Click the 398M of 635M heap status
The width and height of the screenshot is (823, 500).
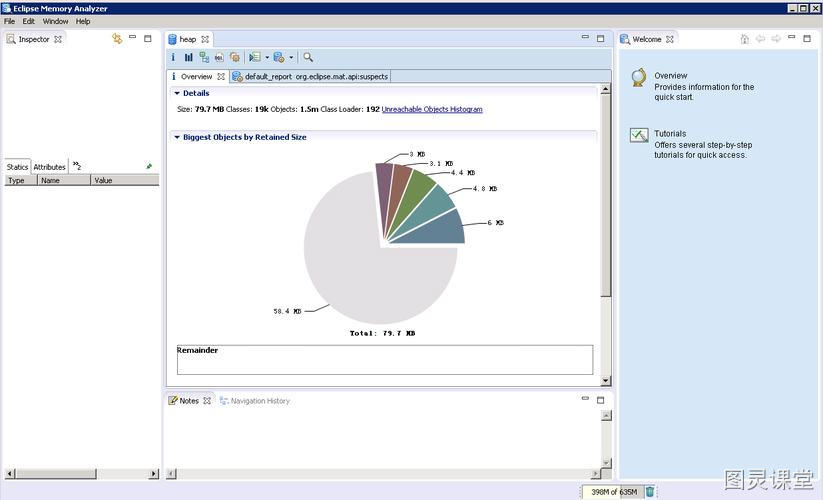pos(614,492)
